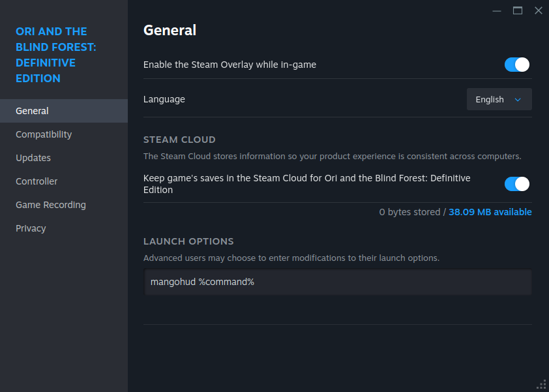
Task: Disable the Steam Overlay while in-game toggle
Action: point(517,65)
